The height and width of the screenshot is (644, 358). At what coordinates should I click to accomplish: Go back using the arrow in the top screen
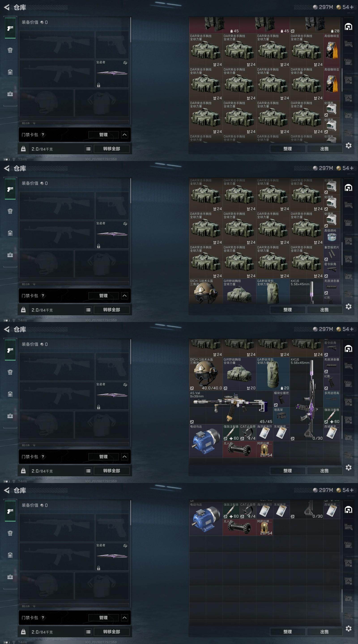point(6,8)
